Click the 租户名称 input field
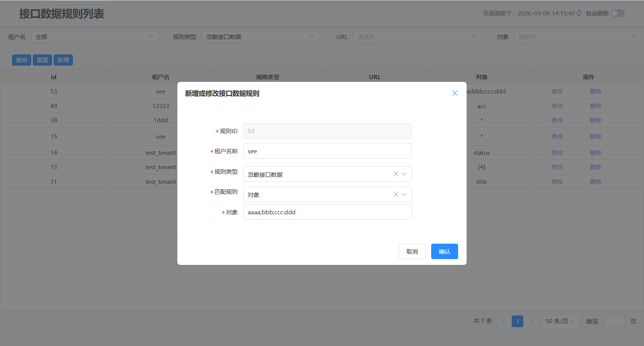 tap(327, 151)
